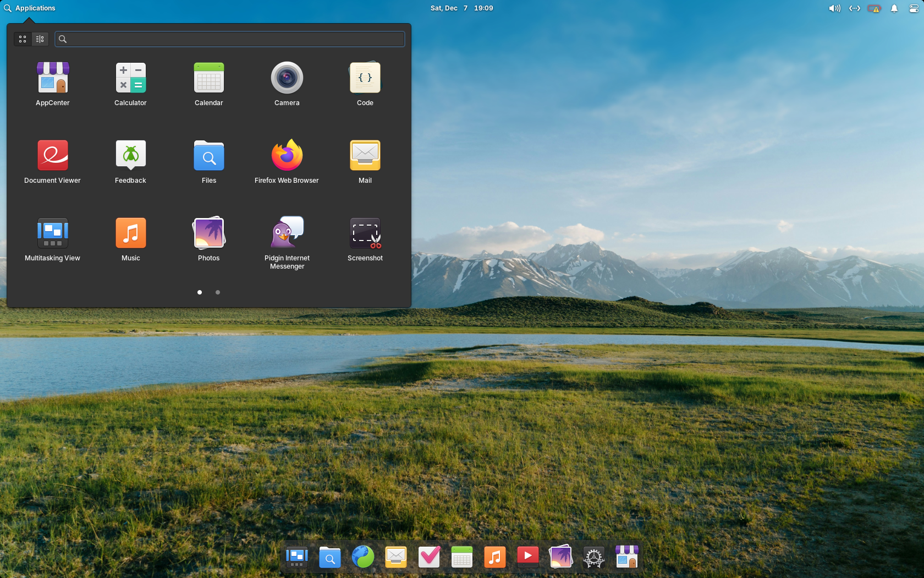Open the sound volume indicator
This screenshot has height=578, width=924.
pyautogui.click(x=834, y=8)
